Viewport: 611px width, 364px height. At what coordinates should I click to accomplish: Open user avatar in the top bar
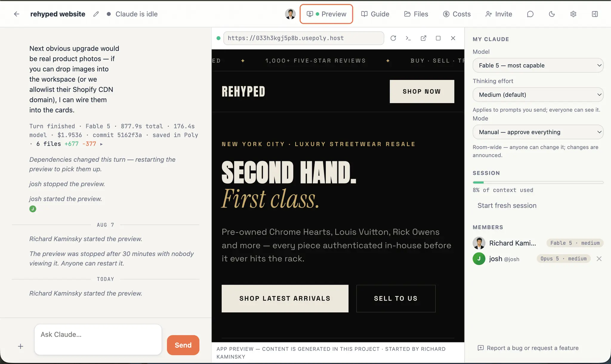pos(290,14)
